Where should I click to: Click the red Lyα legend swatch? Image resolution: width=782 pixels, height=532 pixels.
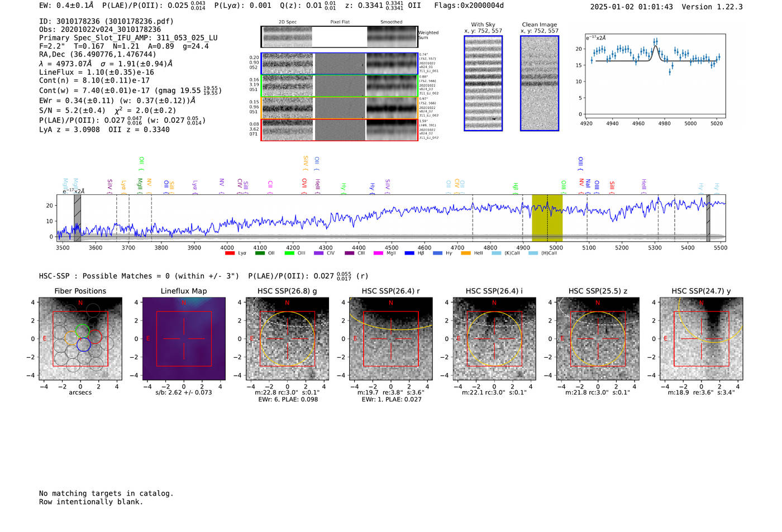(230, 253)
